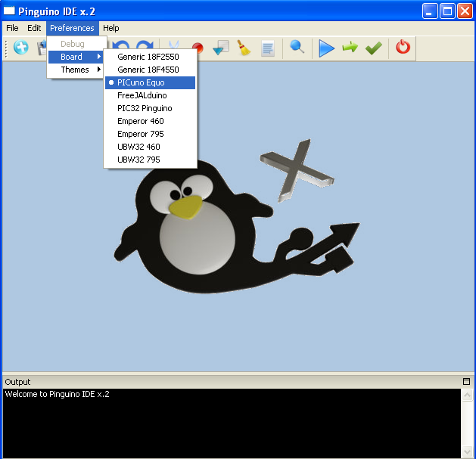The width and height of the screenshot is (476, 459).
Task: Click the blue play triangle icon
Action: click(326, 48)
